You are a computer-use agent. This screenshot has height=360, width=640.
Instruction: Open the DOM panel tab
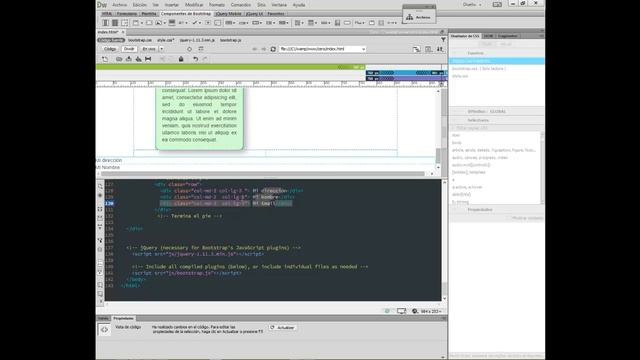click(489, 36)
